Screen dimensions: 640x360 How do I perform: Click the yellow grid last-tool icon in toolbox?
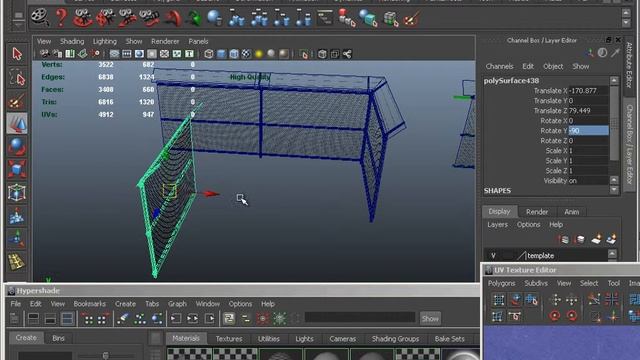coord(17,262)
